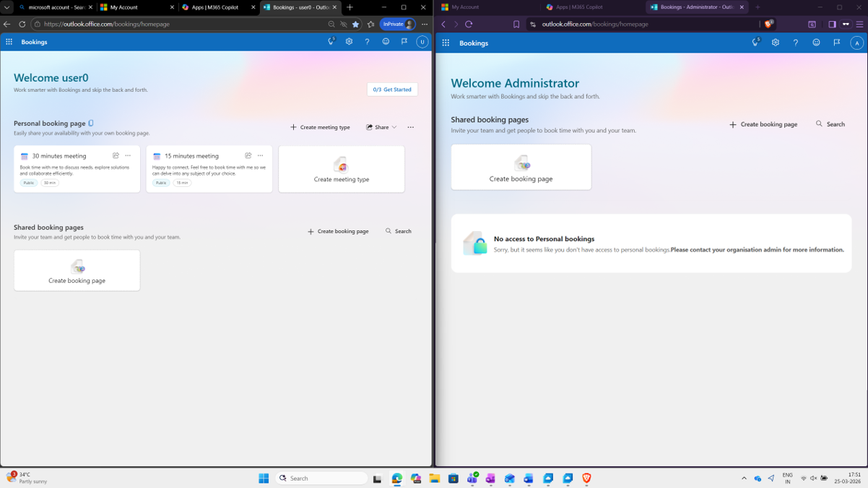868x488 pixels.
Task: Click flag icon in Administrator Bookings header
Action: (836, 43)
